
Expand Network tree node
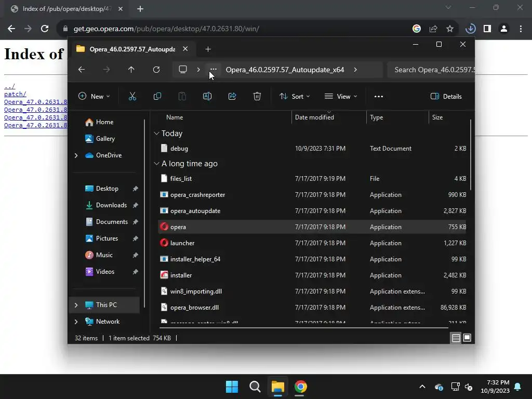pyautogui.click(x=76, y=322)
